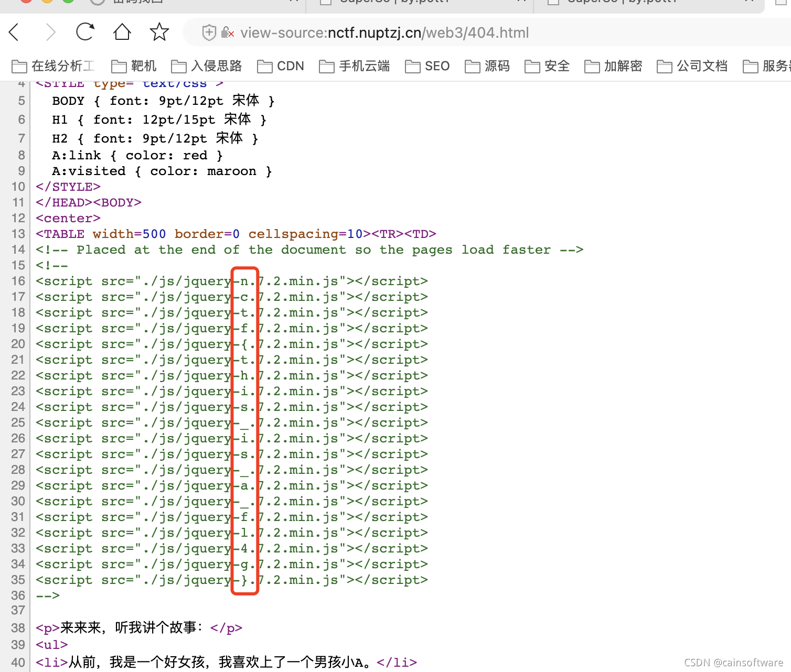
Task: Click line number 36 in the gutter
Action: (x=18, y=595)
